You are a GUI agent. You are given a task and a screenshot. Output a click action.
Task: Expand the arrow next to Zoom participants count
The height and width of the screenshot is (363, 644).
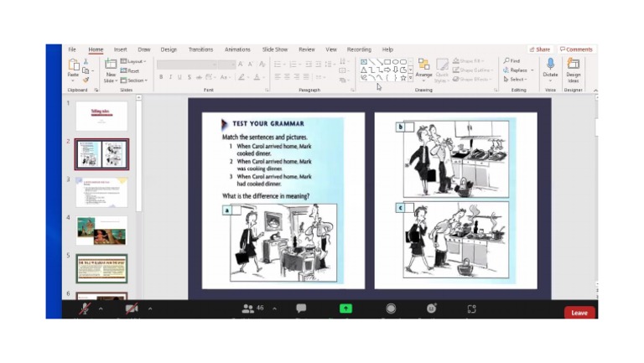point(274,309)
